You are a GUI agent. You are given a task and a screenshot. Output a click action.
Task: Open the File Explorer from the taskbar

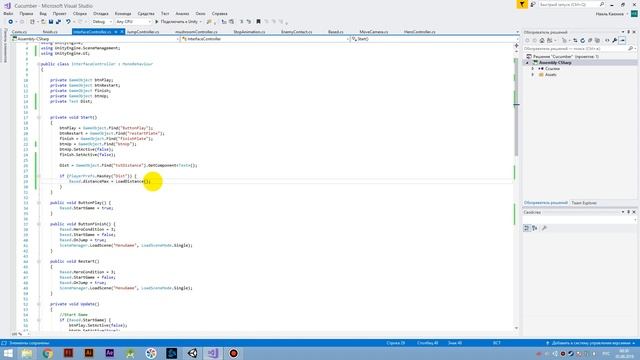(27, 353)
